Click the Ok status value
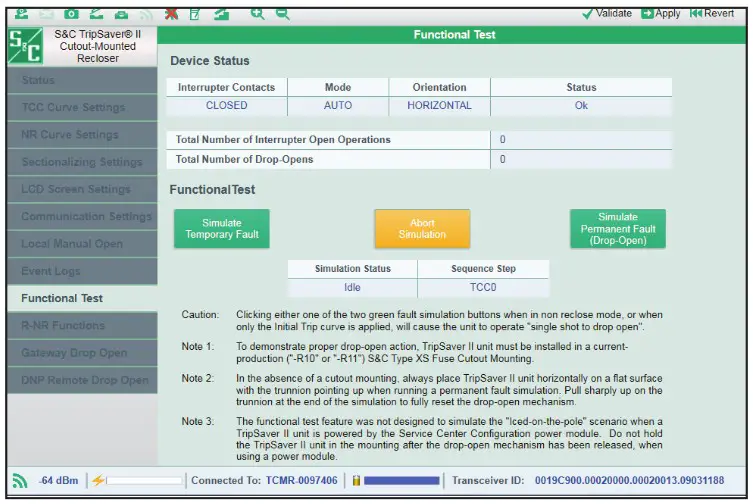This screenshot has width=753, height=504. 581,106
